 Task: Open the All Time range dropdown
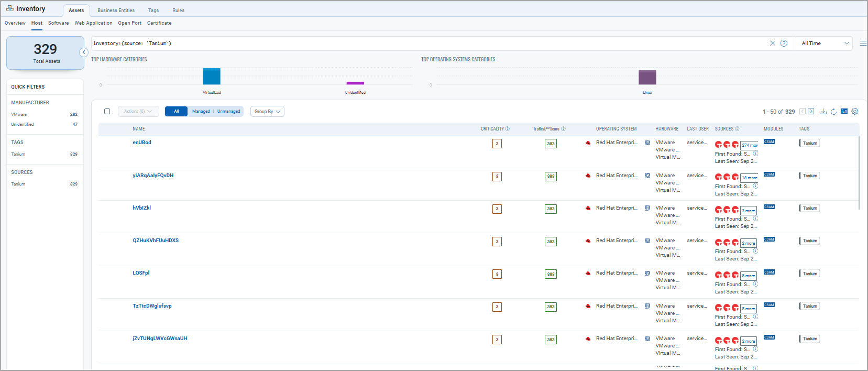coord(825,43)
